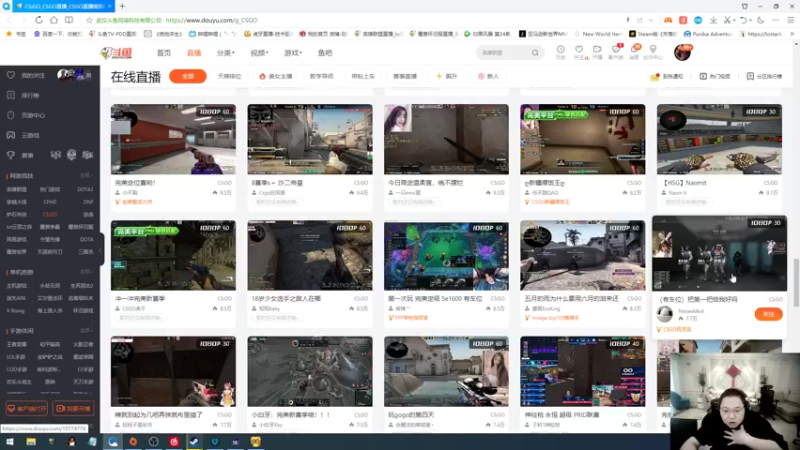Click the page vertical scrollbar thumb
This screenshot has width=800, height=450.
796,283
